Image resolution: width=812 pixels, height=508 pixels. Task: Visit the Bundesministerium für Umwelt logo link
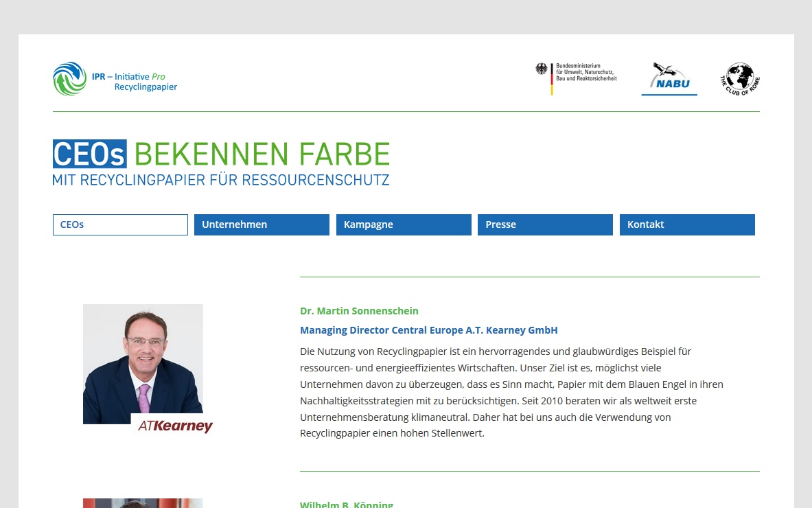tap(576, 79)
